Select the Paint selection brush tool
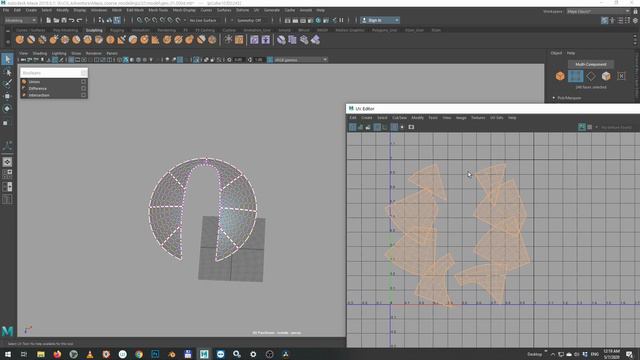Image resolution: width=640 pixels, height=360 pixels. (7, 84)
